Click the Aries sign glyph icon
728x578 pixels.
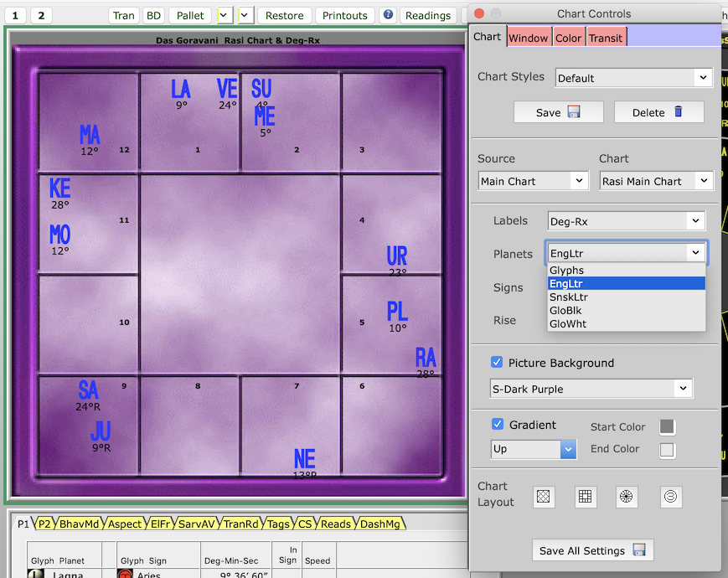tap(125, 574)
